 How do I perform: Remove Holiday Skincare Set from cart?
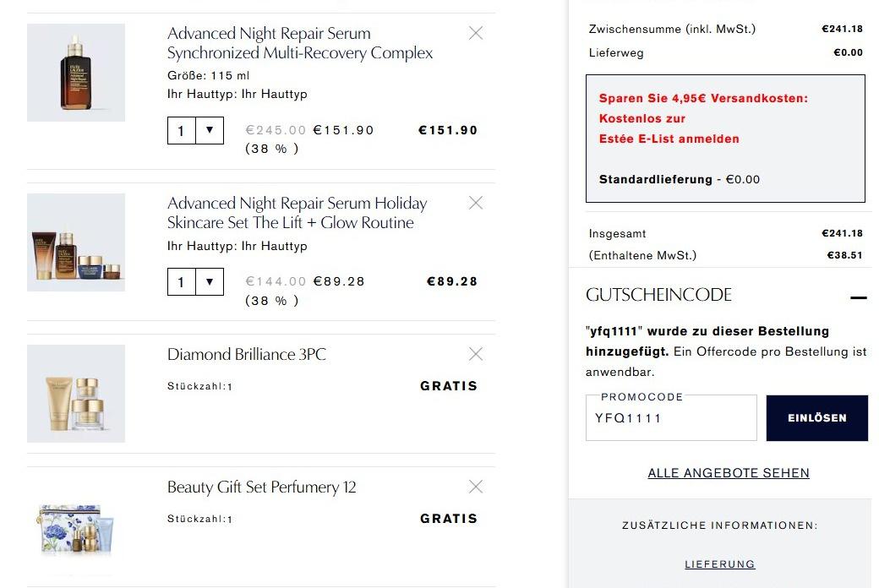pyautogui.click(x=476, y=203)
